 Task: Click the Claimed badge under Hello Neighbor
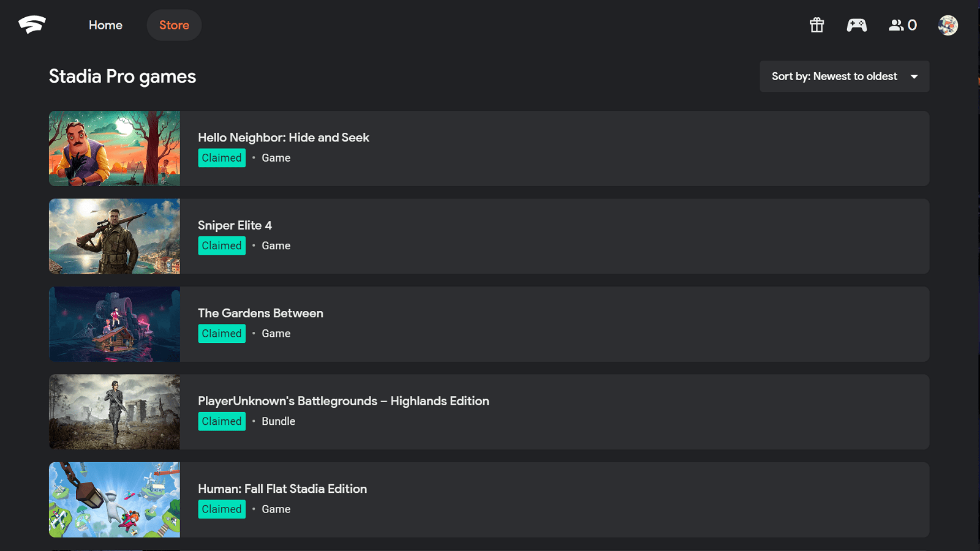[x=222, y=158]
